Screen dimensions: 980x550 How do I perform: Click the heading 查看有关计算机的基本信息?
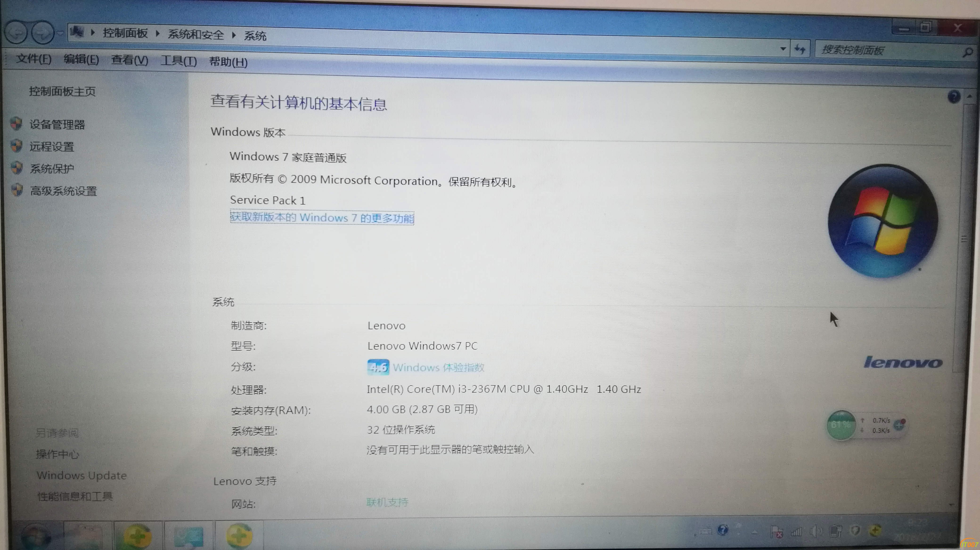point(299,103)
